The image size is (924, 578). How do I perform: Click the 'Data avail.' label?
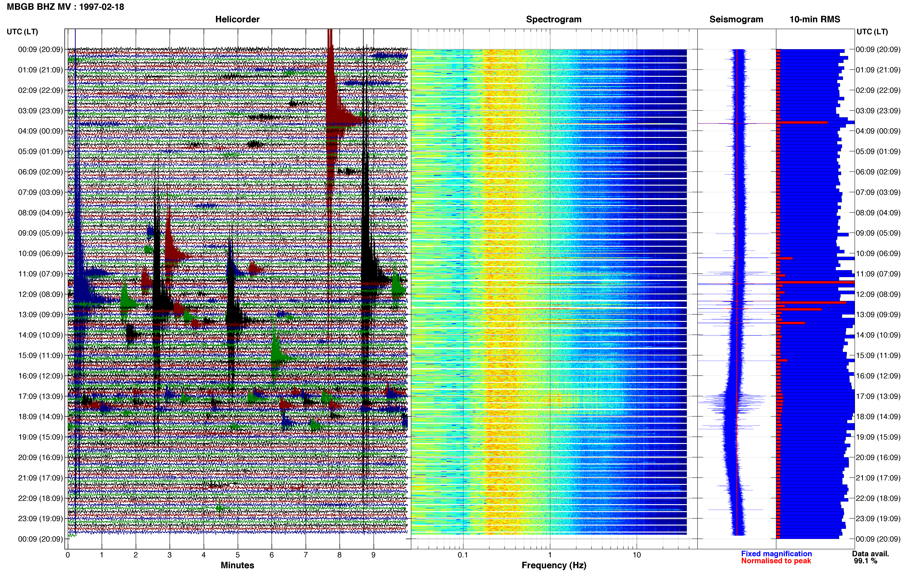pyautogui.click(x=870, y=554)
